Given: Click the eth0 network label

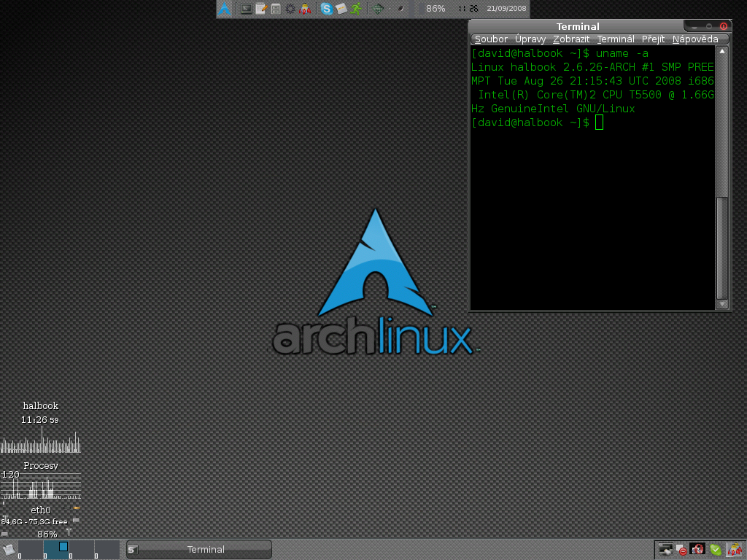Looking at the screenshot, I should point(41,510).
